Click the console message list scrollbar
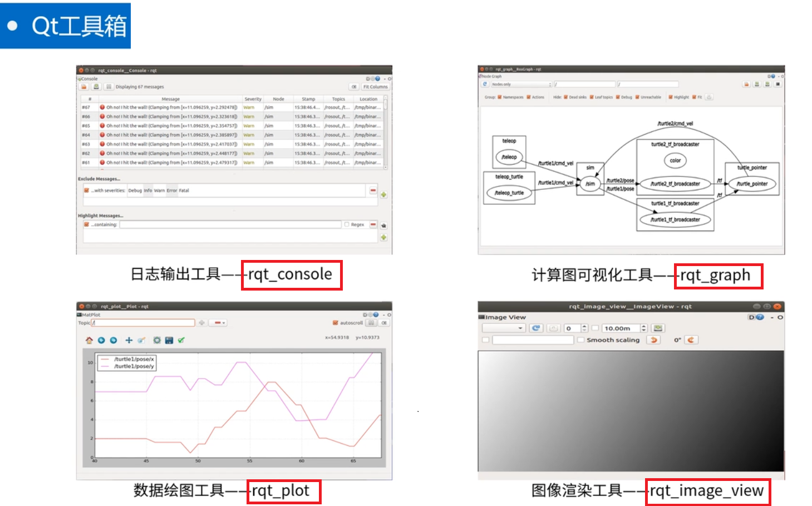This screenshot has width=812, height=506. 386,132
